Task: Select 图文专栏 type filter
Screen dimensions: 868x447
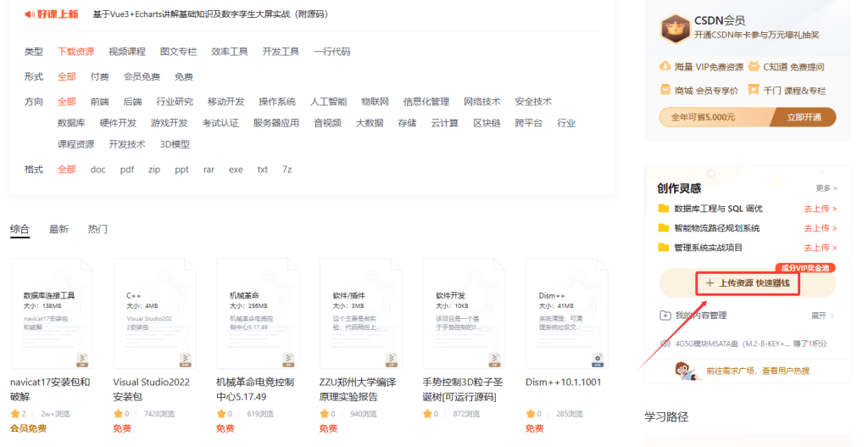Action: (x=178, y=52)
